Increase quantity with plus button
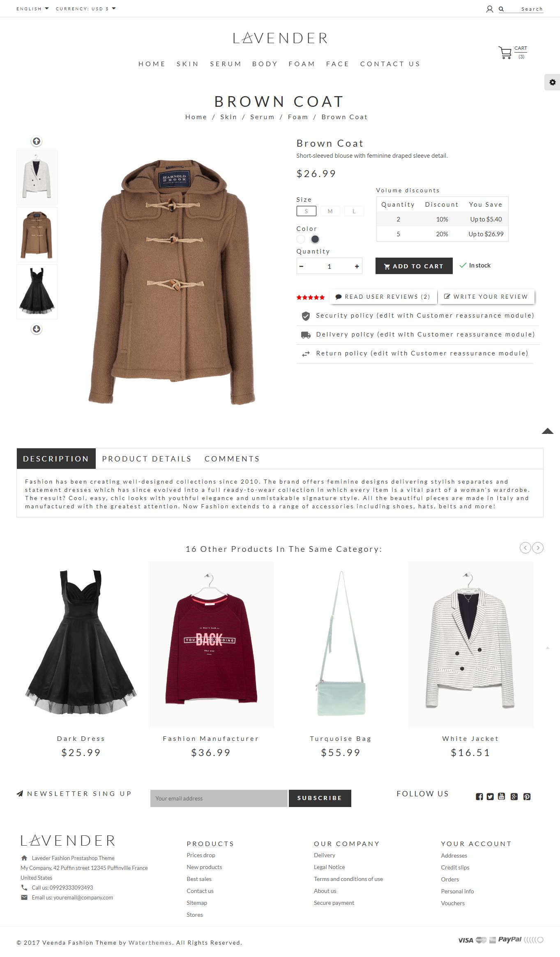Image resolution: width=560 pixels, height=957 pixels. coord(357,266)
